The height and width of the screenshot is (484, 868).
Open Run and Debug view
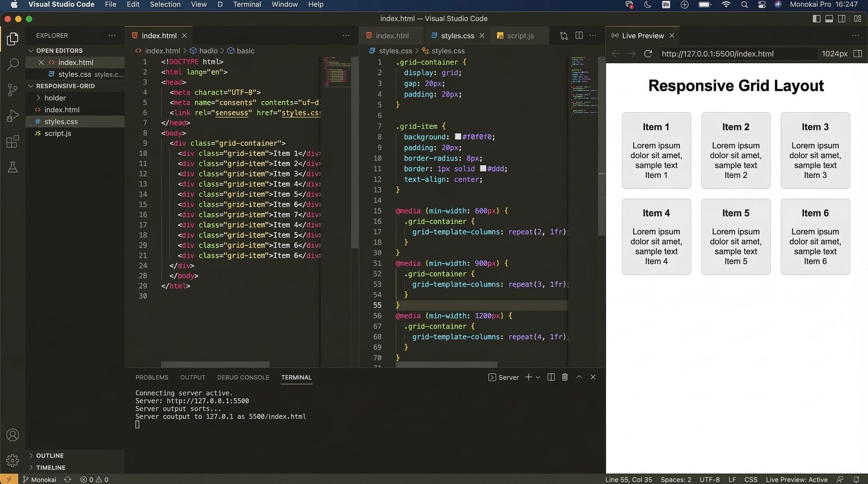pos(13,116)
